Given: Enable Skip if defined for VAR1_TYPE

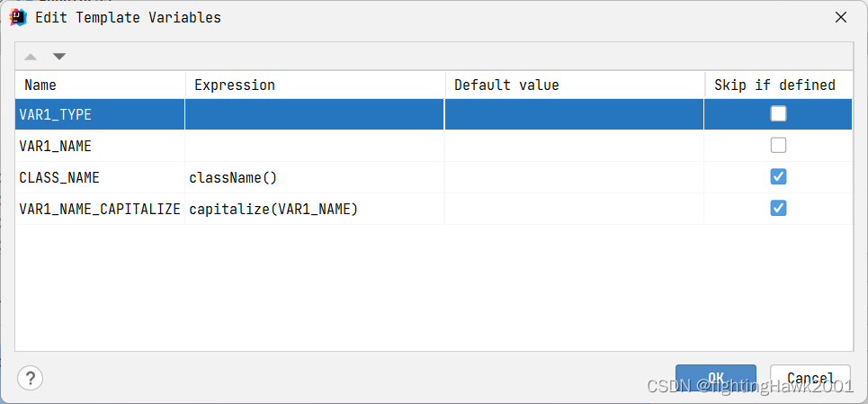Looking at the screenshot, I should click(x=778, y=114).
